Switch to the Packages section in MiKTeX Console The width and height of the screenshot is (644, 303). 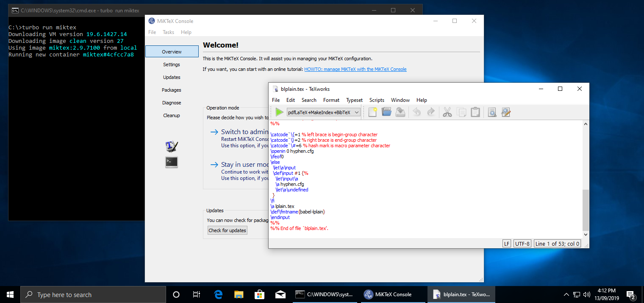tap(171, 90)
